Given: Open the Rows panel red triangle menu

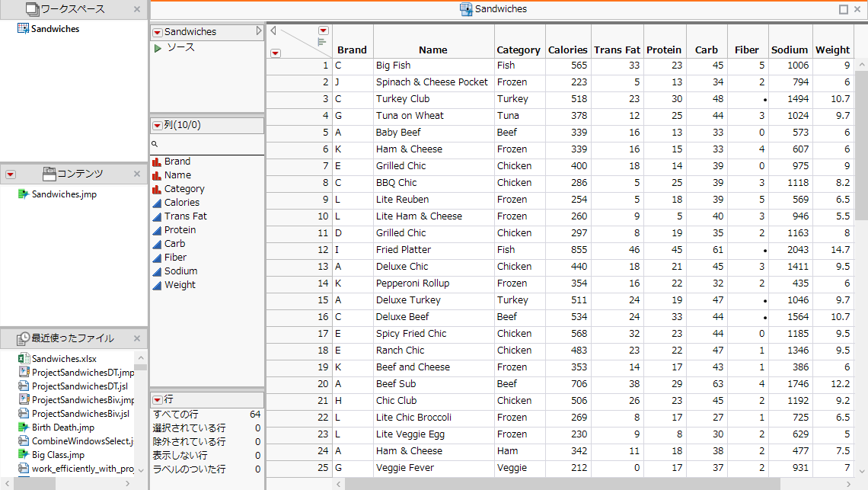Looking at the screenshot, I should point(157,399).
